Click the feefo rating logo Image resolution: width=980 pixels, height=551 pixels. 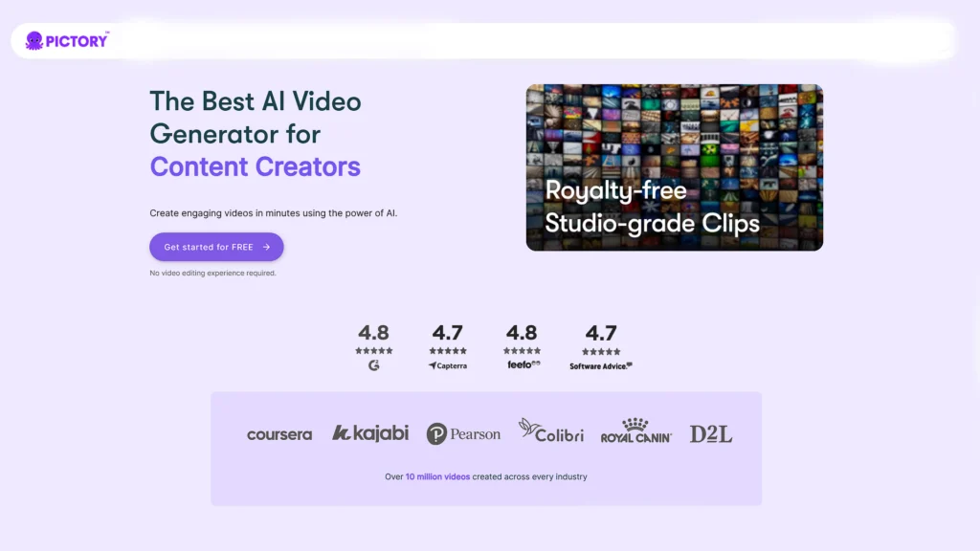point(523,364)
